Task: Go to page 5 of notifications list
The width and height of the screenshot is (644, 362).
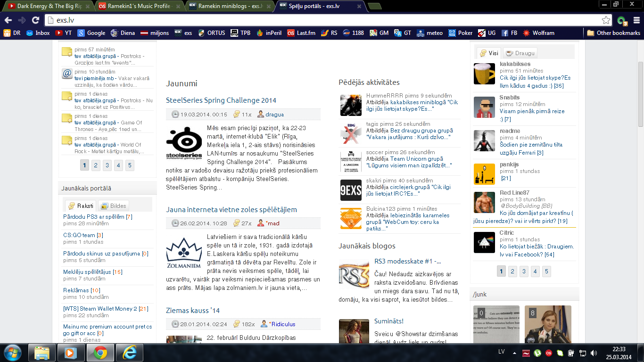Action: pos(130,165)
